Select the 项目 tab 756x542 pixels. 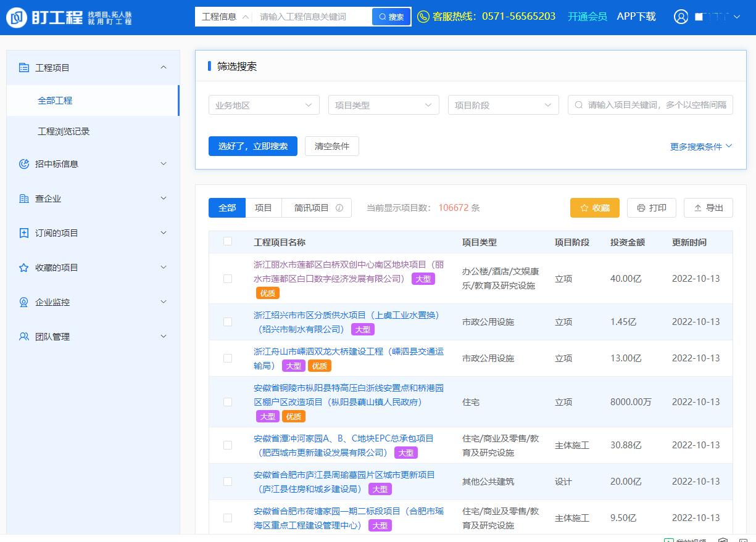click(263, 208)
